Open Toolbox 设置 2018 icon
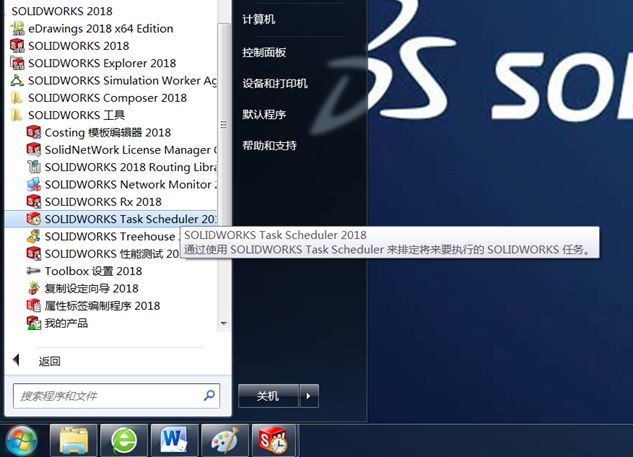Image resolution: width=633 pixels, height=457 pixels. click(34, 271)
